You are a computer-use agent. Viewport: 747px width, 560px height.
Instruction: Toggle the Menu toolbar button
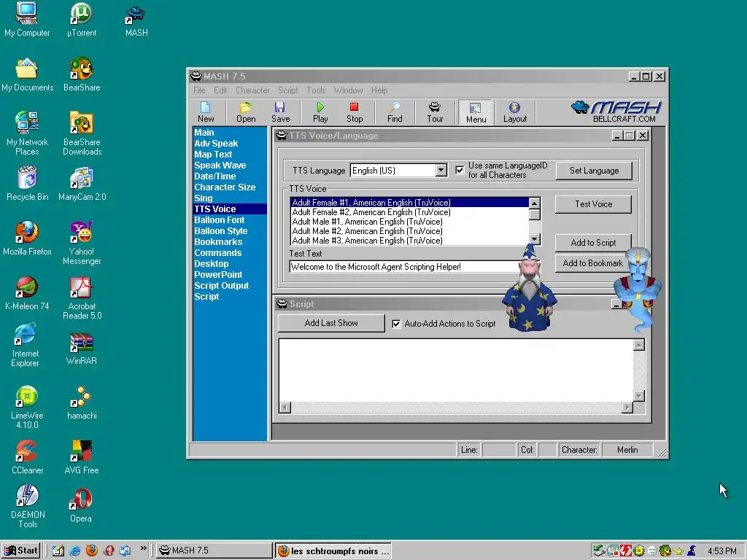pyautogui.click(x=476, y=112)
